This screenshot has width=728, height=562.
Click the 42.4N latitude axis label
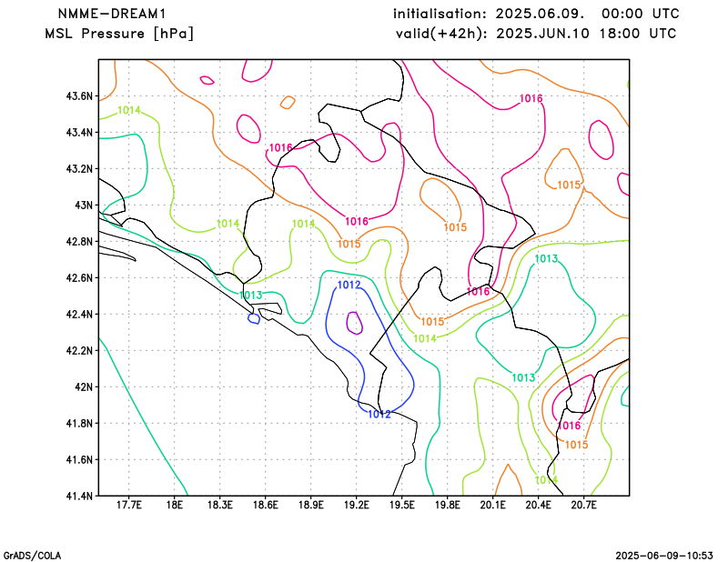pyautogui.click(x=79, y=315)
